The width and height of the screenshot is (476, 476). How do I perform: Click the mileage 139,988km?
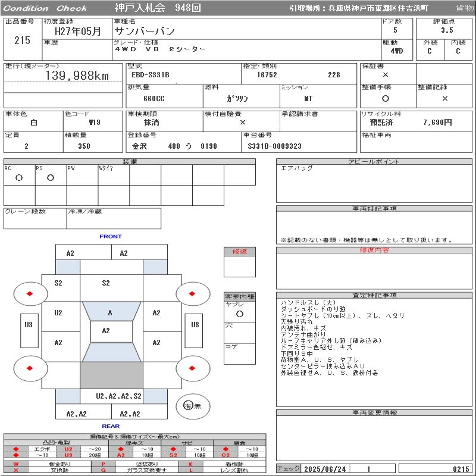77,76
